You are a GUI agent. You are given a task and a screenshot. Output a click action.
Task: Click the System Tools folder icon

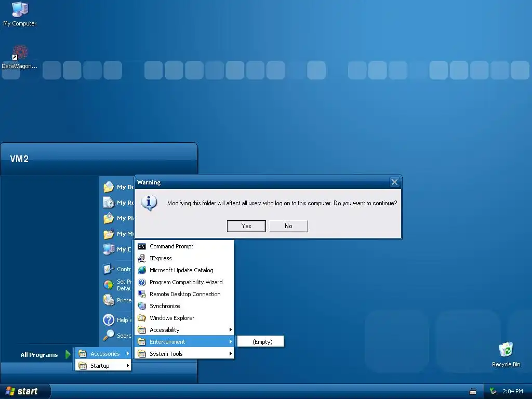click(142, 354)
